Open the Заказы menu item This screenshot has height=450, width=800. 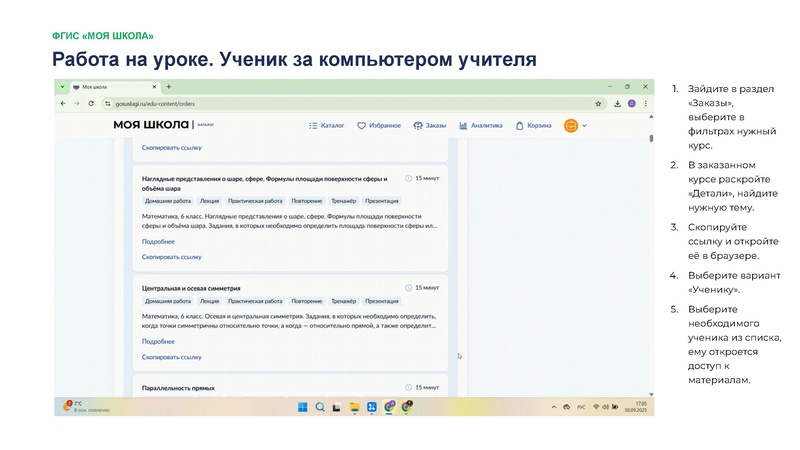point(430,126)
